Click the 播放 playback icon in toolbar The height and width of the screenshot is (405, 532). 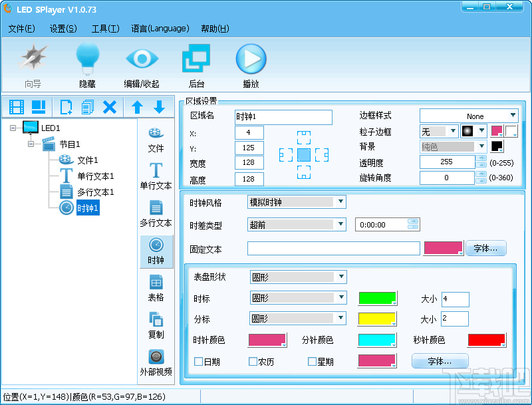tap(251, 59)
